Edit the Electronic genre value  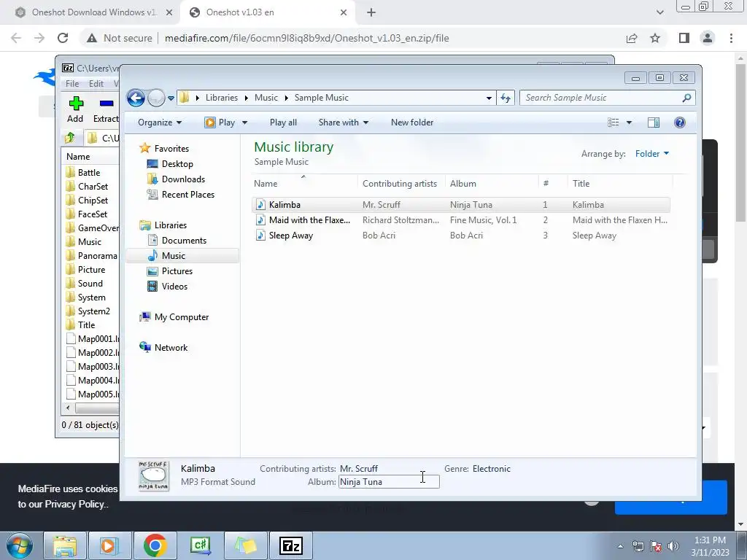(x=491, y=469)
